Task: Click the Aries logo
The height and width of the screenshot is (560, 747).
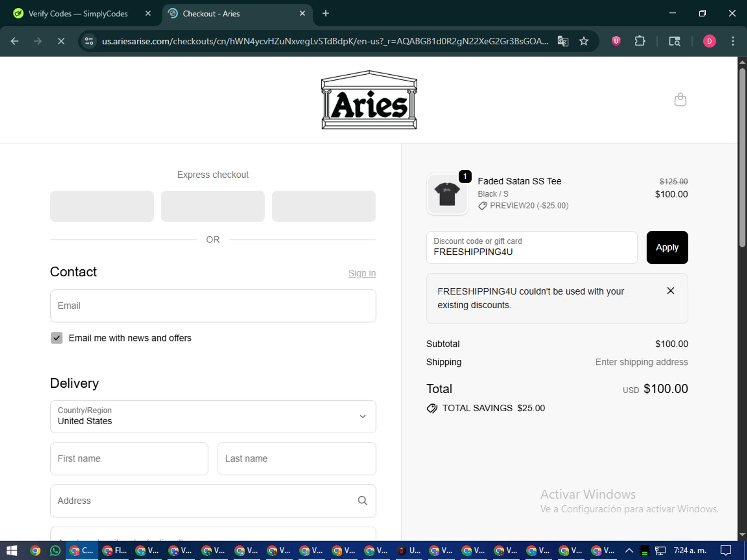Action: (x=369, y=100)
